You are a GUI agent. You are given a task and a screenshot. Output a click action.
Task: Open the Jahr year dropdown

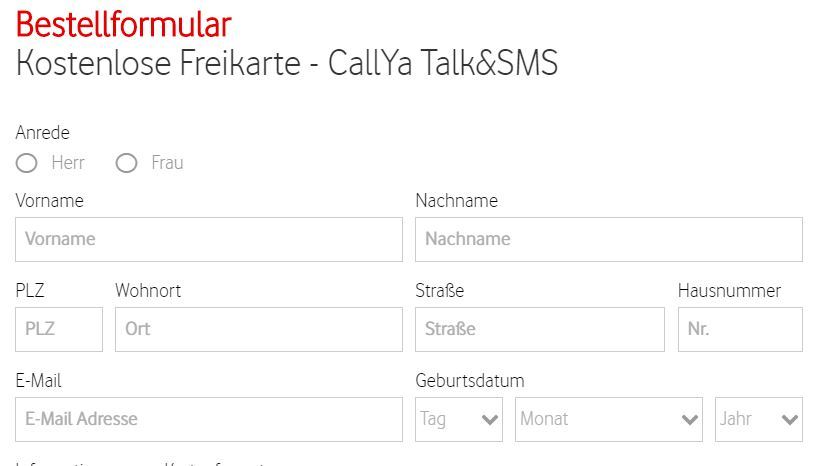coord(758,419)
